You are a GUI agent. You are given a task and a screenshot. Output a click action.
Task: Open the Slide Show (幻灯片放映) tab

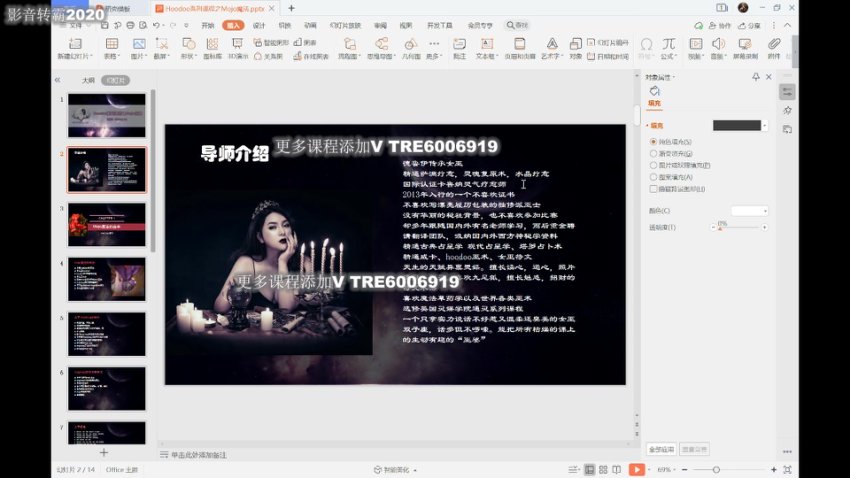pos(345,25)
